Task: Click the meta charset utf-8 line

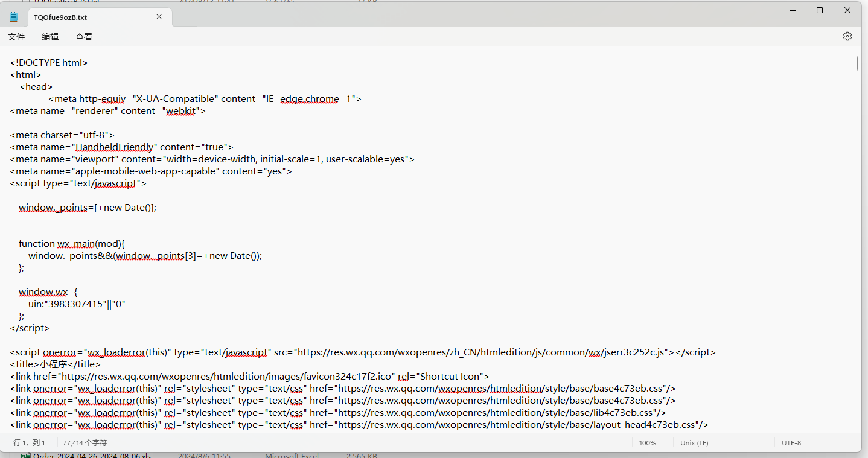Action: click(x=62, y=135)
